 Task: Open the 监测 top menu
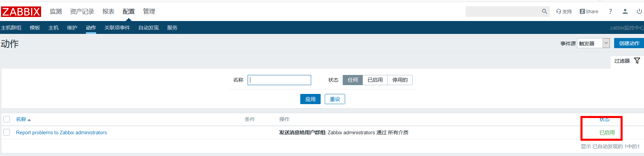tap(56, 12)
